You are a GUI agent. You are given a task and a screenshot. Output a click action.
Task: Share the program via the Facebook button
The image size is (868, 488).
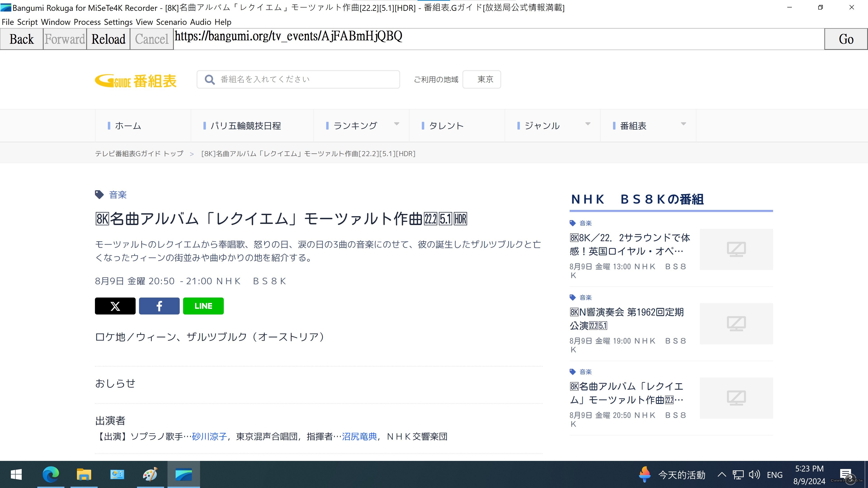pyautogui.click(x=159, y=306)
